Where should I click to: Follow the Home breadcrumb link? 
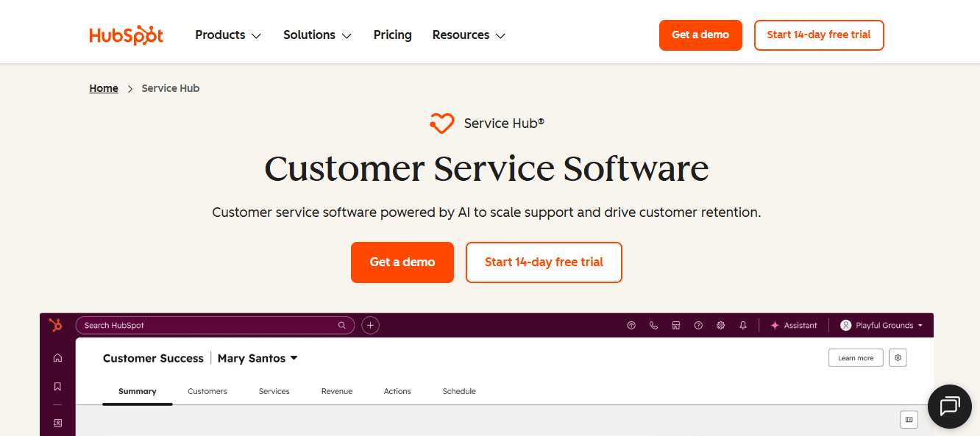[x=104, y=87]
